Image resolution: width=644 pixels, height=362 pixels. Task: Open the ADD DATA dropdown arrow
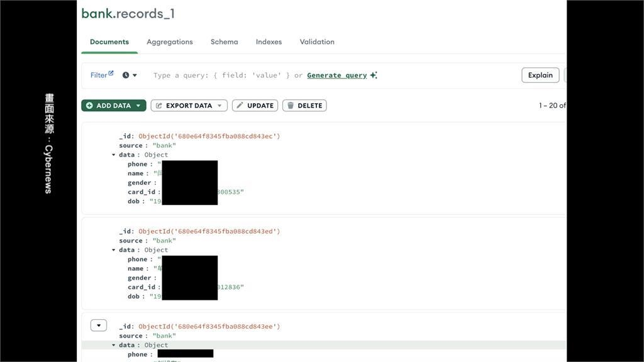(138, 106)
